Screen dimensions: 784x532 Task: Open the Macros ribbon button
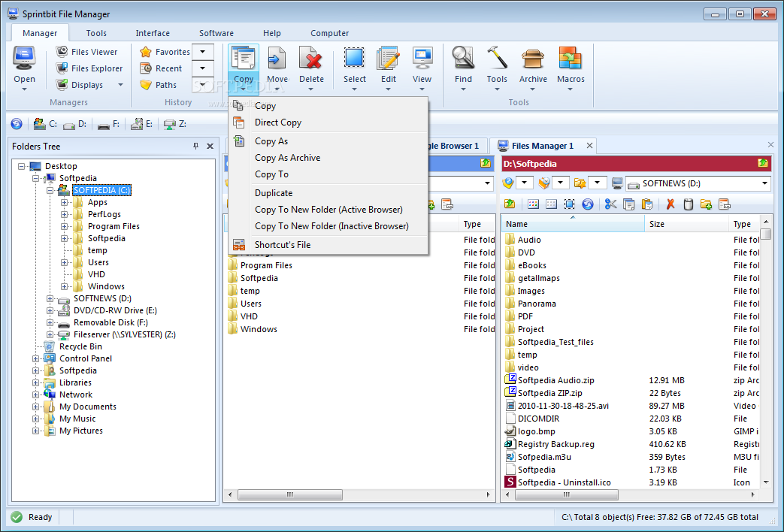click(571, 69)
